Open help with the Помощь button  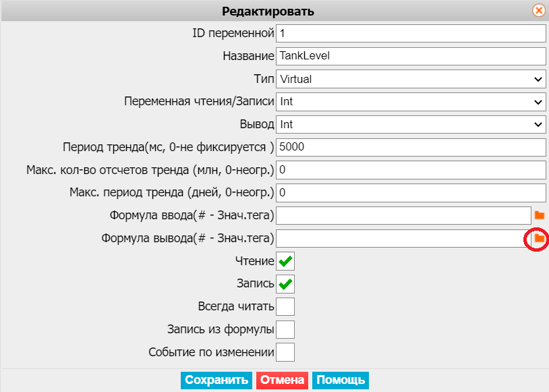[x=341, y=380]
